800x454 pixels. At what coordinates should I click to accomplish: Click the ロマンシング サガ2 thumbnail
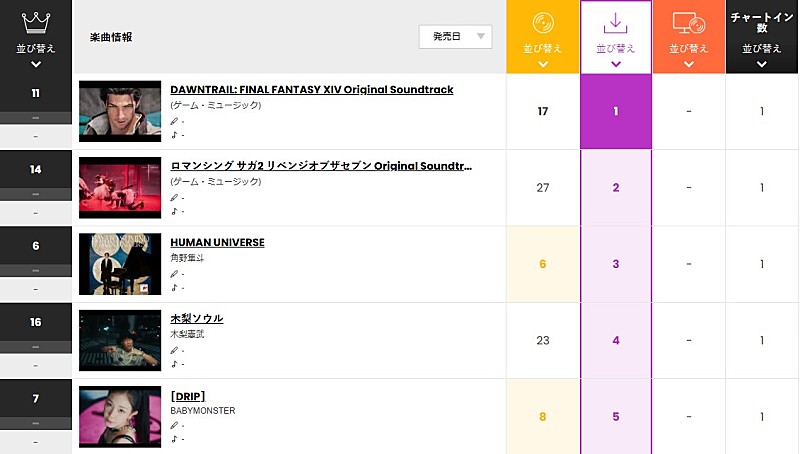(x=120, y=188)
